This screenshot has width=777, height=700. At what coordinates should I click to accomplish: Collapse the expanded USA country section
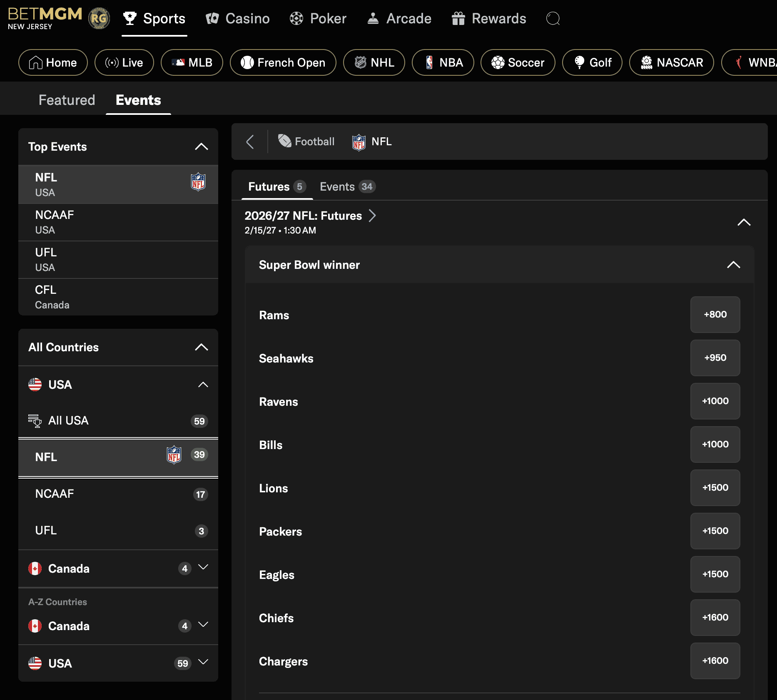(203, 385)
